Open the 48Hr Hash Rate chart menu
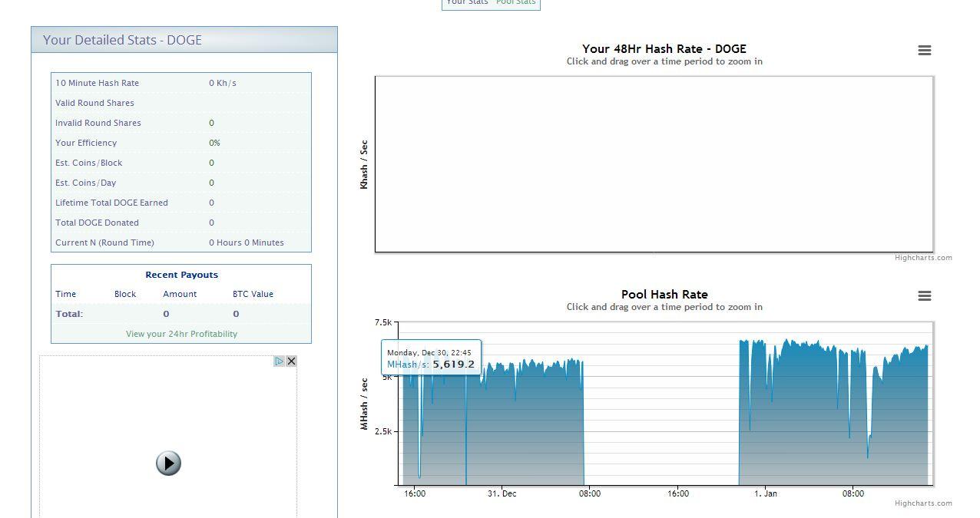Image resolution: width=980 pixels, height=518 pixels. tap(925, 50)
